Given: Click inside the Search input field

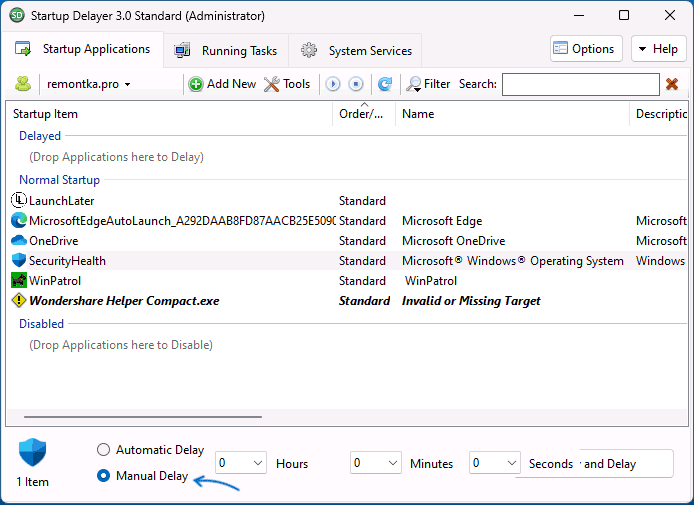Looking at the screenshot, I should [580, 85].
